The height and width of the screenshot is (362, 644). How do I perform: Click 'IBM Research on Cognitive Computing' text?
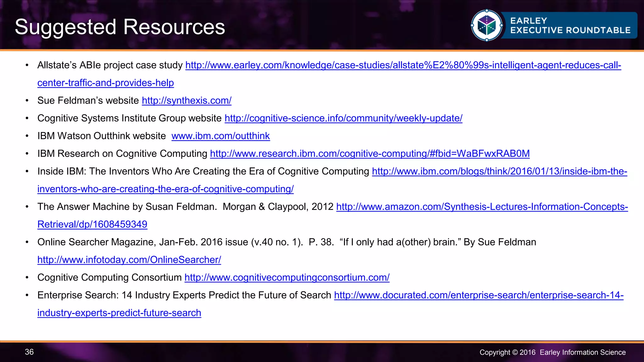click(122, 153)
